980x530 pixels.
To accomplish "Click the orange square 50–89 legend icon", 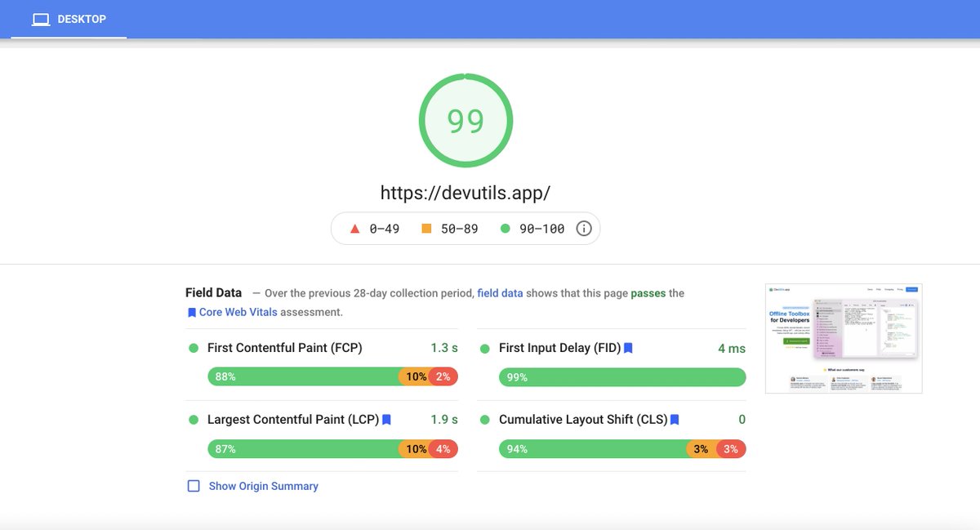I will (426, 229).
